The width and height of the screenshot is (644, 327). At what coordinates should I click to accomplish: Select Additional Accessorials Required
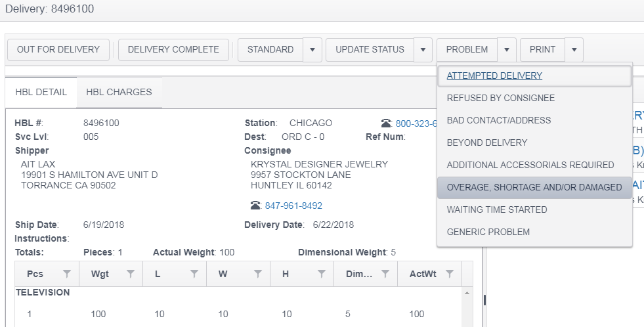point(534,165)
